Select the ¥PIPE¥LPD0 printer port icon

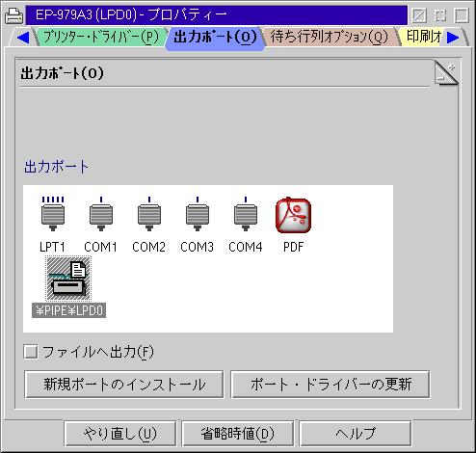(x=68, y=279)
